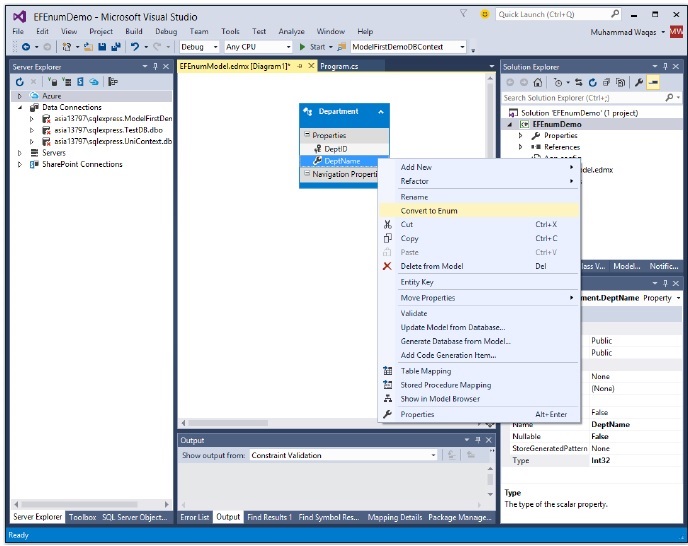The width and height of the screenshot is (688, 546).
Task: Click Sync with Active Document icon
Action: [x=578, y=82]
